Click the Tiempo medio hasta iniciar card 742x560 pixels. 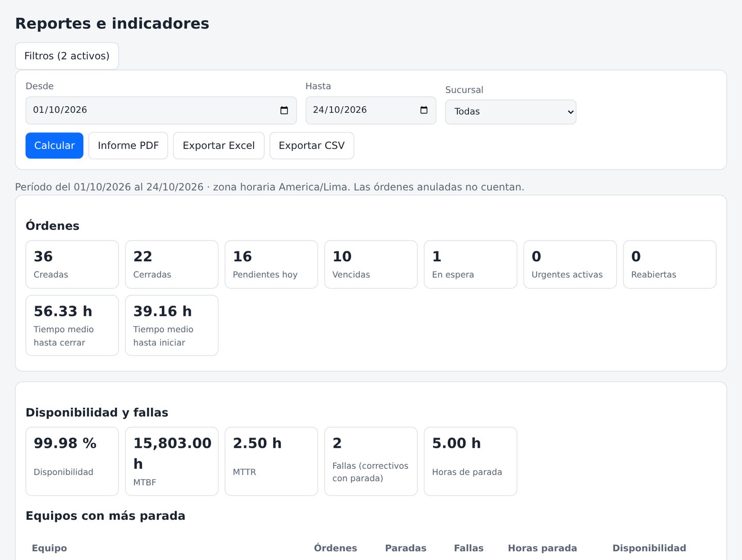point(172,326)
